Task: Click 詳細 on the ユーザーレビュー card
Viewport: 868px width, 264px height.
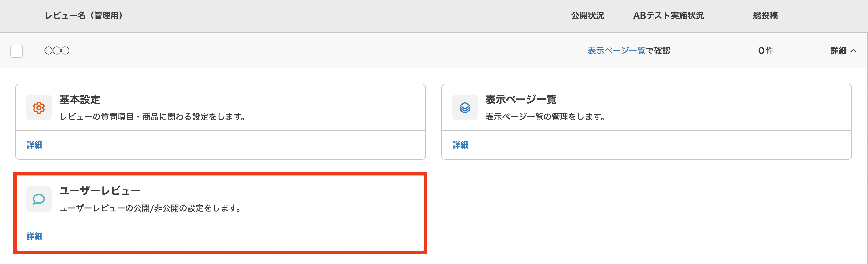Action: tap(34, 236)
